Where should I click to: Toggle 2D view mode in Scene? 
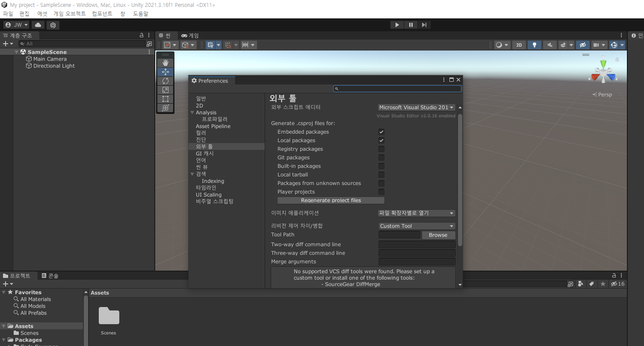[519, 45]
